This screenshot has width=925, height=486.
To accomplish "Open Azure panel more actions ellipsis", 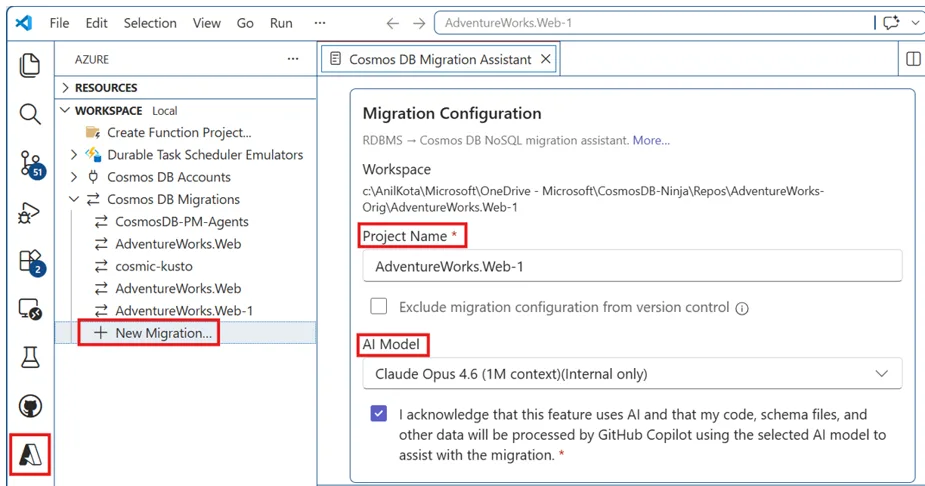I will 293,59.
